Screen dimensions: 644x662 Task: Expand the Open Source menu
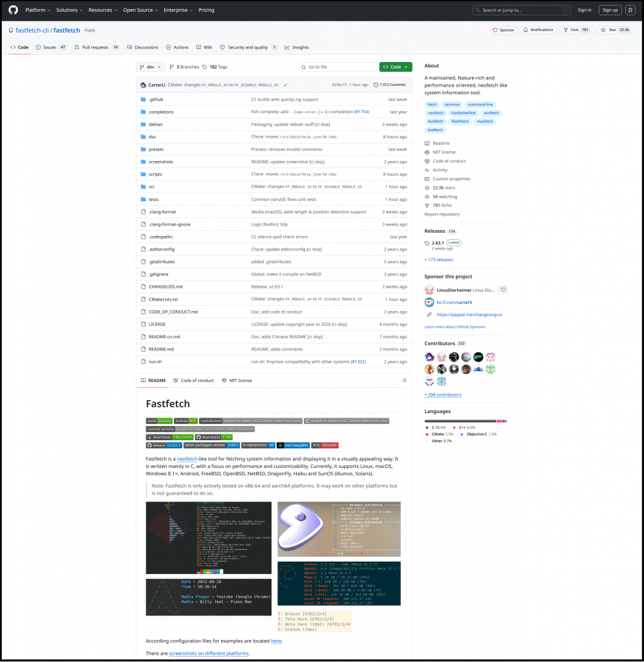coord(140,10)
